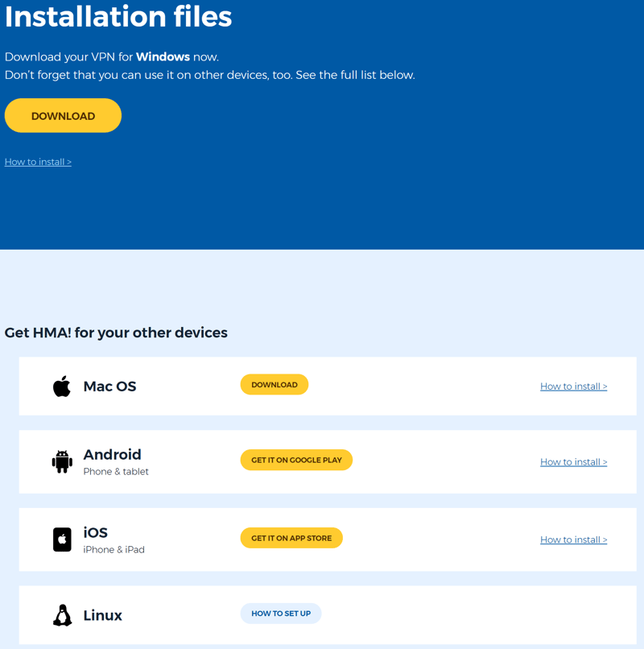Click the iOS device icon
Image resolution: width=644 pixels, height=649 pixels.
click(62, 539)
